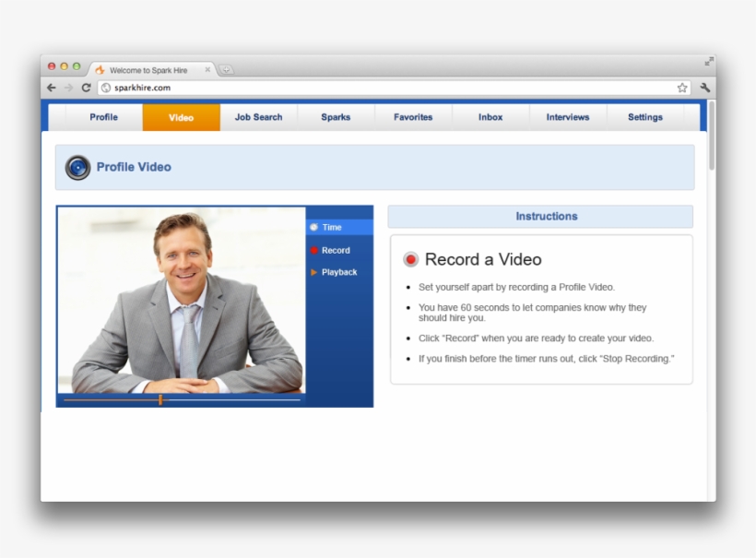This screenshot has height=558, width=756.
Task: Open a new browser tab with the plus button
Action: [x=226, y=67]
